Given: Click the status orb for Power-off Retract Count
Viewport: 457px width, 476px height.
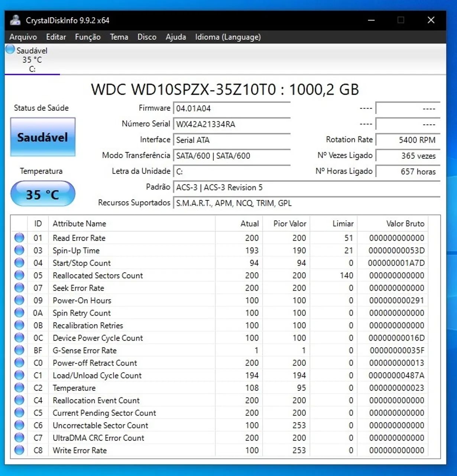Looking at the screenshot, I should click(19, 363).
